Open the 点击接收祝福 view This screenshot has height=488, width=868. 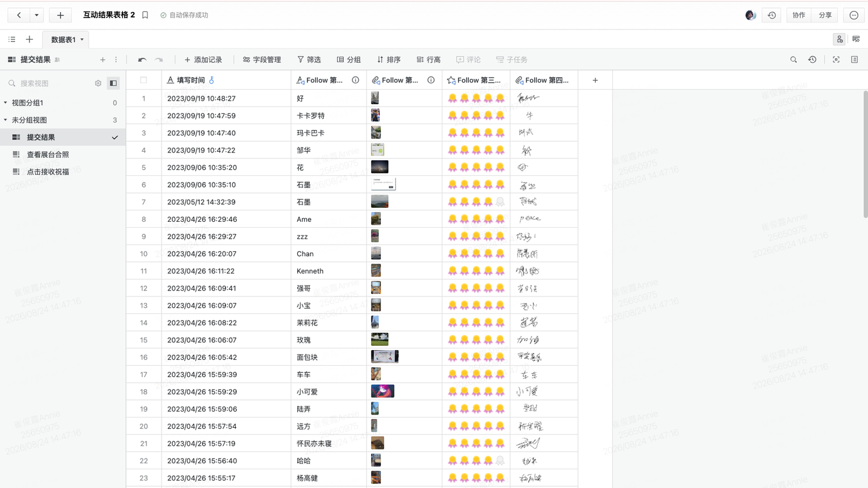(x=63, y=172)
